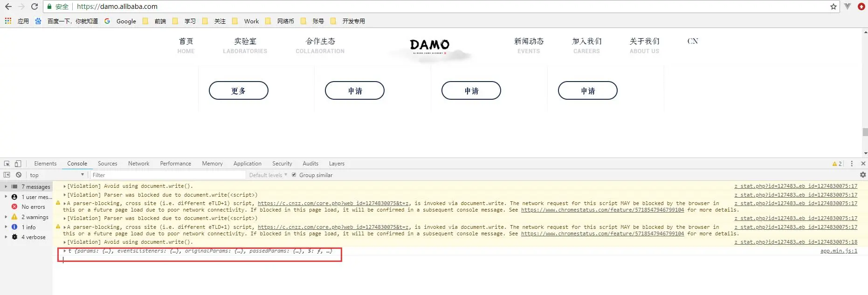
Task: Open DevTools more options menu
Action: point(852,164)
